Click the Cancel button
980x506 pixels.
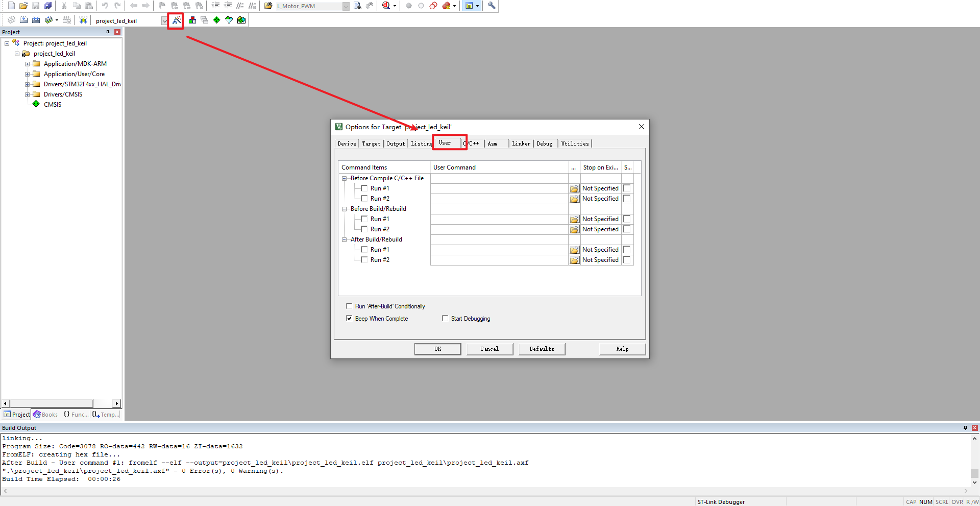pyautogui.click(x=489, y=349)
